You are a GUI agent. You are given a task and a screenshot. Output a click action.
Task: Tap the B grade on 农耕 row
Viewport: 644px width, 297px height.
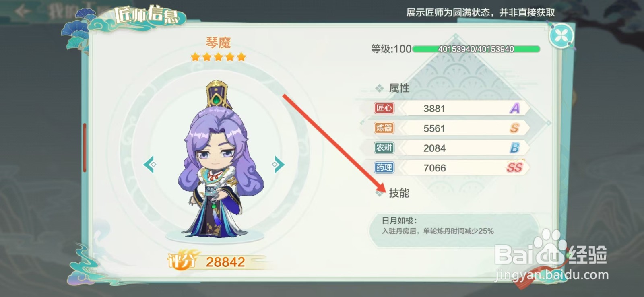514,148
